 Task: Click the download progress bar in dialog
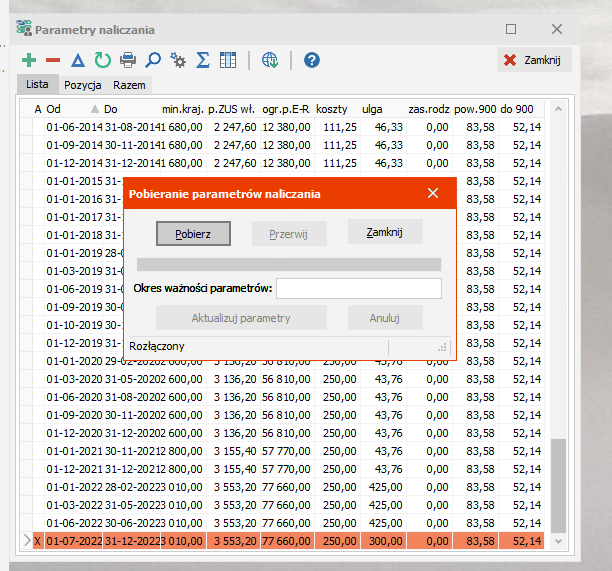pyautogui.click(x=289, y=264)
